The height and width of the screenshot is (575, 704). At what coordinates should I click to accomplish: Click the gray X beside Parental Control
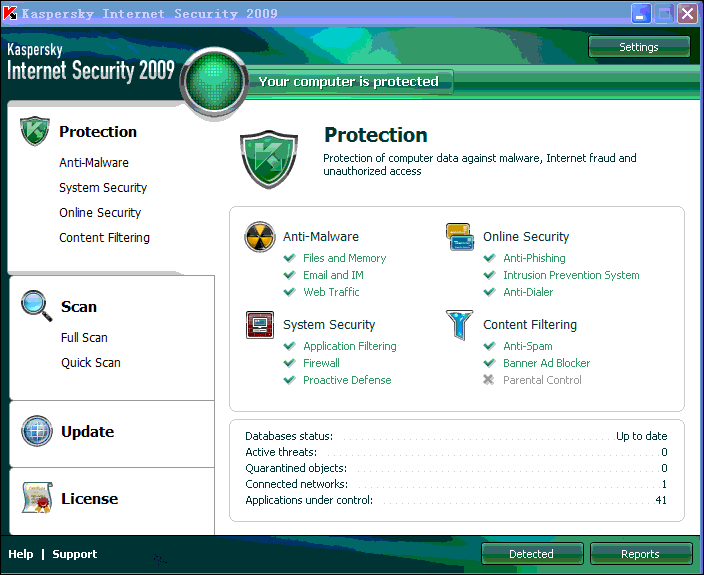pyautogui.click(x=488, y=380)
